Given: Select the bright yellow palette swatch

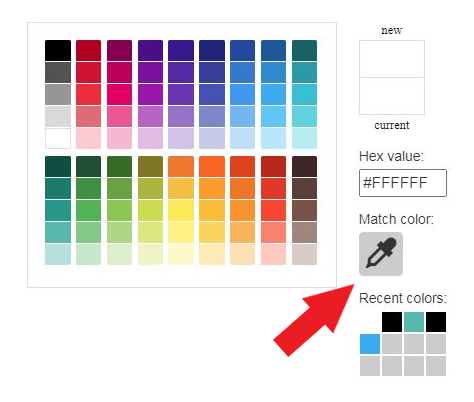Looking at the screenshot, I should click(181, 210).
